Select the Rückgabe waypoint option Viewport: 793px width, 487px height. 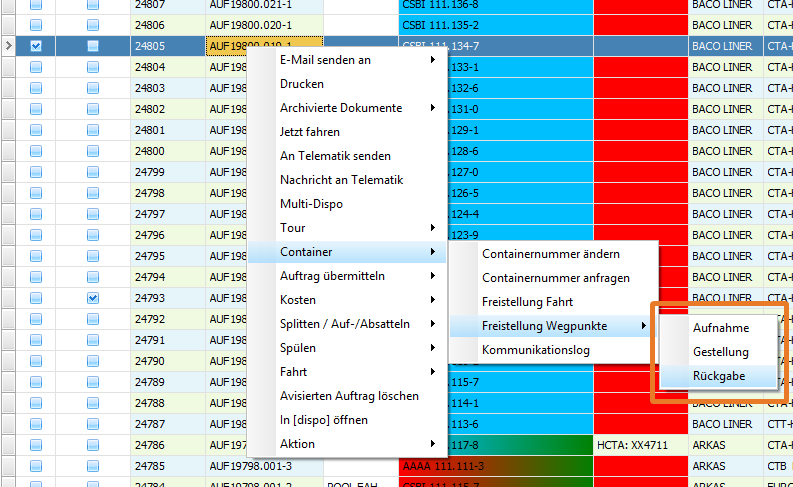tap(719, 376)
